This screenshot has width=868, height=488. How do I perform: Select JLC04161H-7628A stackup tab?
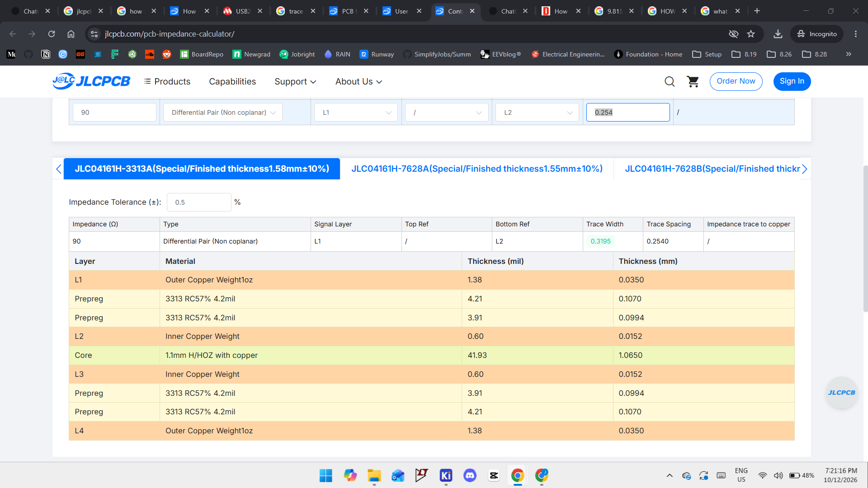[477, 169]
